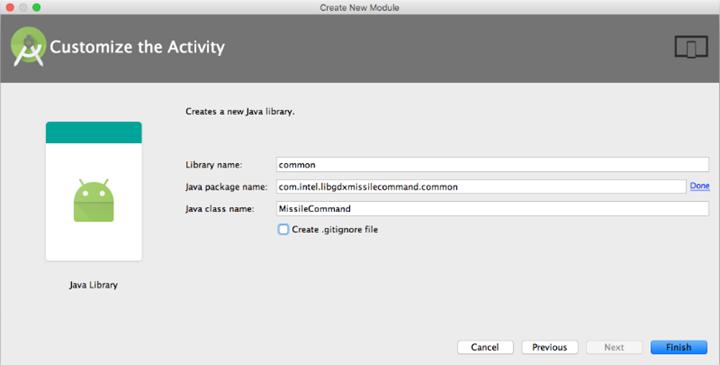Click the 'Java package name:' label

click(226, 187)
